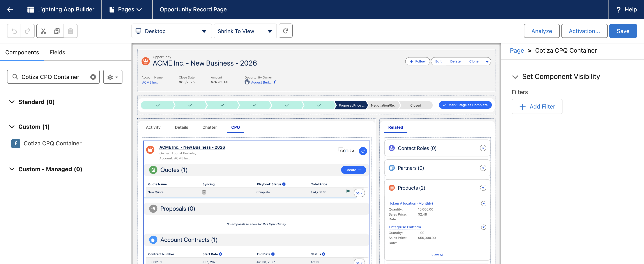Screen dimensions: 644x264
Task: Refresh canvas with reload icon
Action: pyautogui.click(x=285, y=31)
